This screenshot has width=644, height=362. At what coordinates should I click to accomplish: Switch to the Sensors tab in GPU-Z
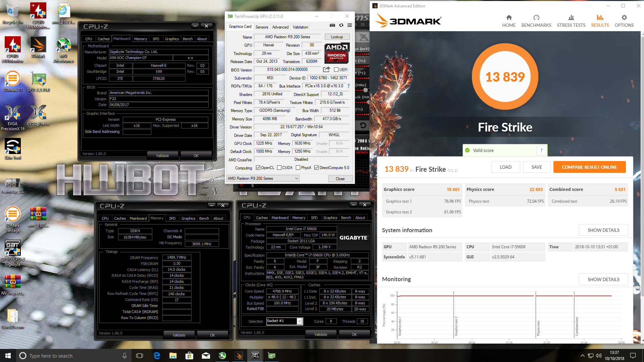[262, 27]
